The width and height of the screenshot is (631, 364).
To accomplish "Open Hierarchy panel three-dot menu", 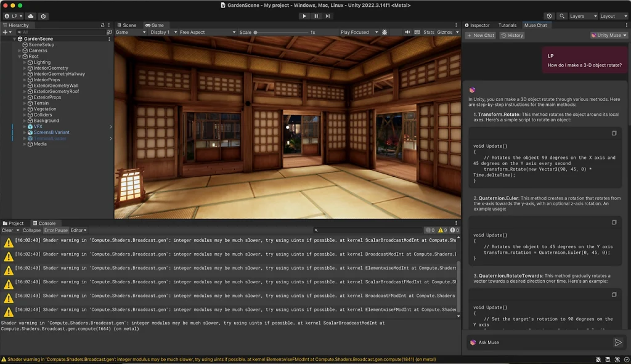I will pyautogui.click(x=109, y=25).
